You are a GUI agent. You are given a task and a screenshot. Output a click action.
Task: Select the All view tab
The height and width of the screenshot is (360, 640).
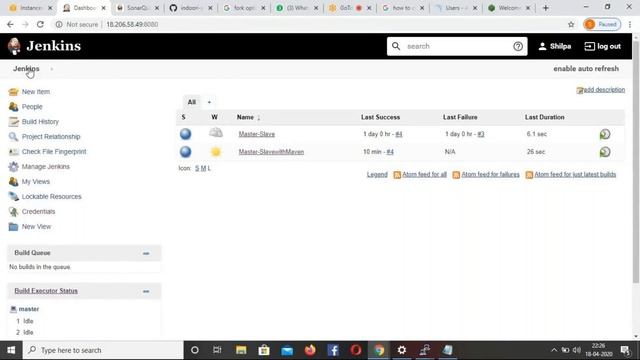click(x=192, y=102)
